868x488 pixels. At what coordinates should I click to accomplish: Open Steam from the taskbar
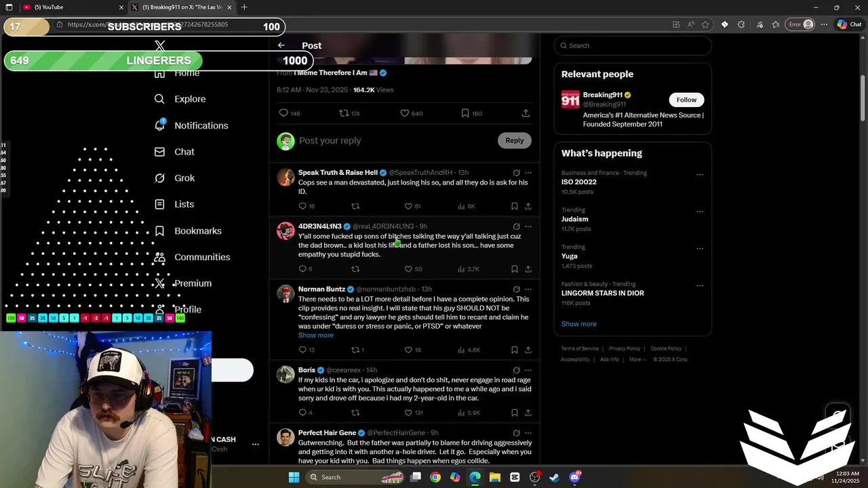coord(554,477)
